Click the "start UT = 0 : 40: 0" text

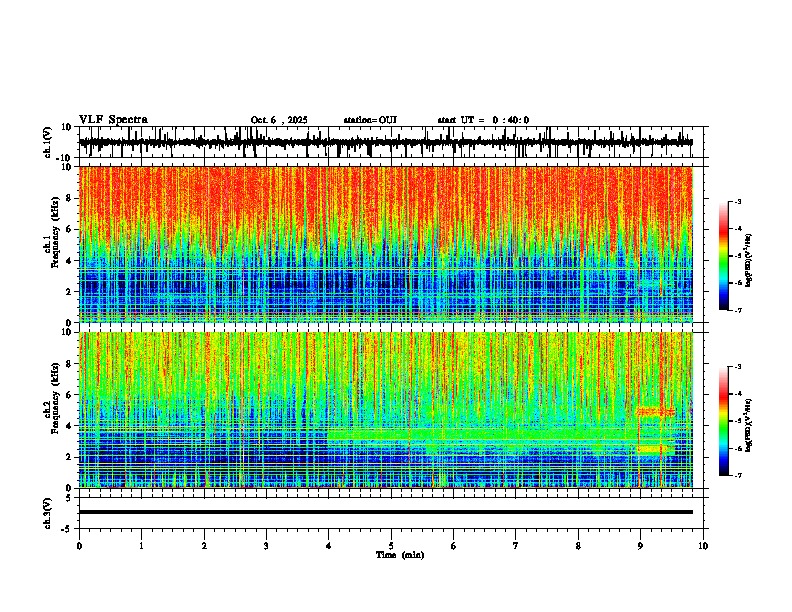pos(483,120)
